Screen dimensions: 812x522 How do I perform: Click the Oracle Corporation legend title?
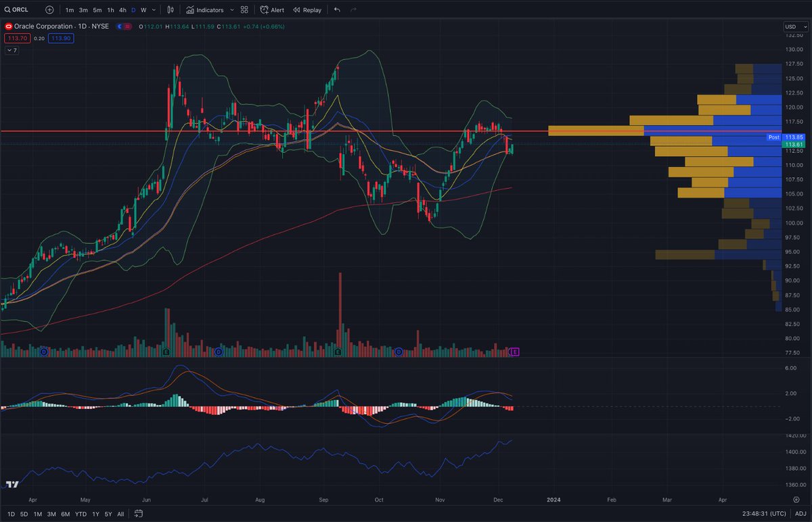[x=60, y=26]
